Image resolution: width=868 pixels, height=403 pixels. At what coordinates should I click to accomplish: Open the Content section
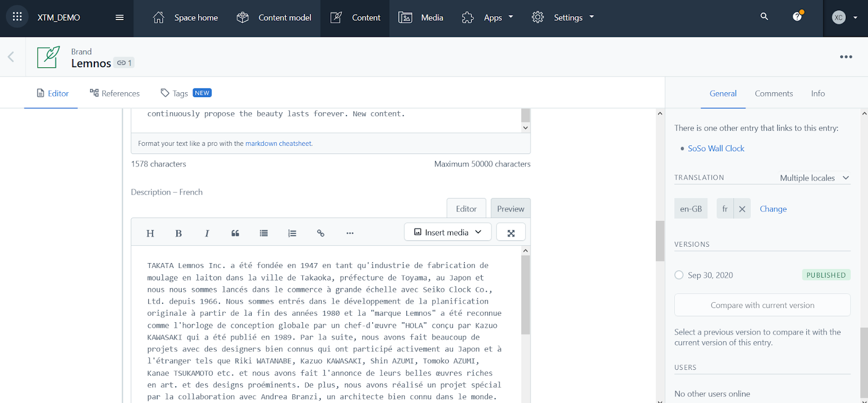(x=355, y=17)
